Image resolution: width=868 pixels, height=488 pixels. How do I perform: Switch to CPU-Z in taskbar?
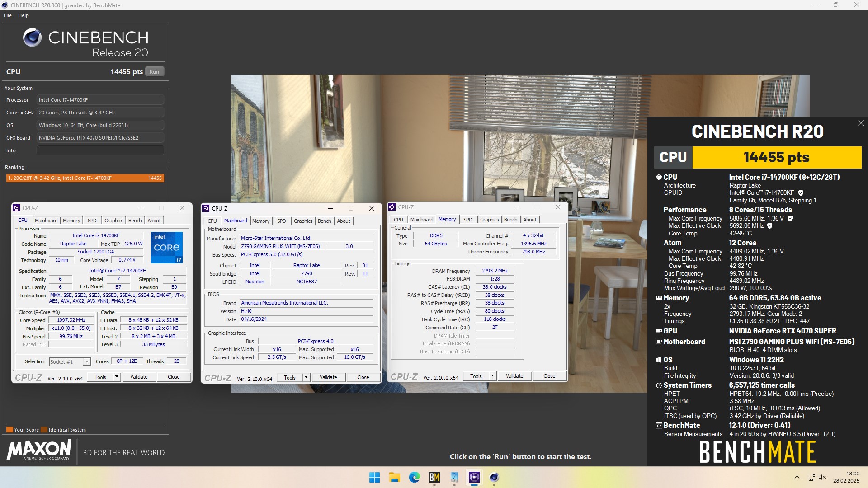coord(474,477)
